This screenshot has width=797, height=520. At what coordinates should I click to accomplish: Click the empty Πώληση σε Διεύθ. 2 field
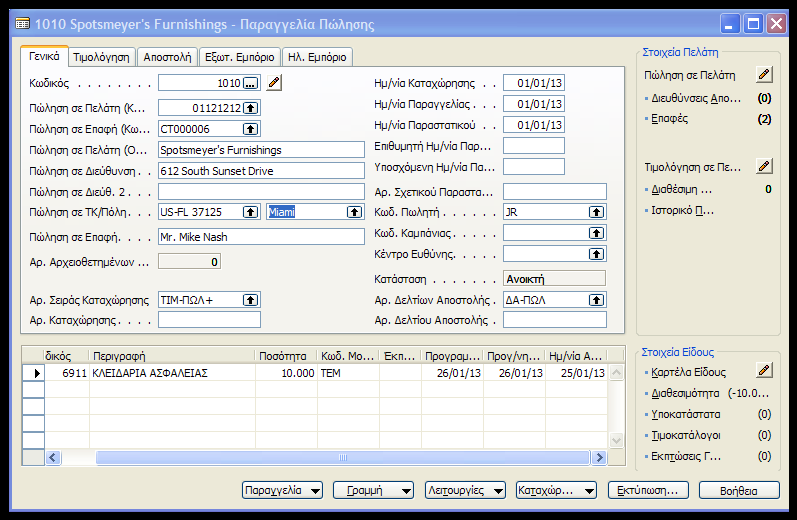click(x=261, y=192)
